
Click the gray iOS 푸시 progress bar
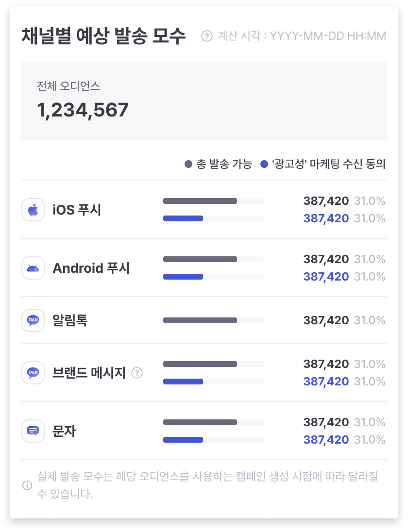[x=214, y=201]
